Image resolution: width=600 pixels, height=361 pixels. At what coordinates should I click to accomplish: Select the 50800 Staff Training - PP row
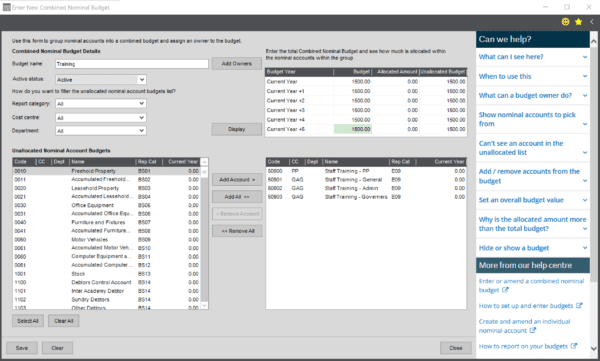pos(366,171)
